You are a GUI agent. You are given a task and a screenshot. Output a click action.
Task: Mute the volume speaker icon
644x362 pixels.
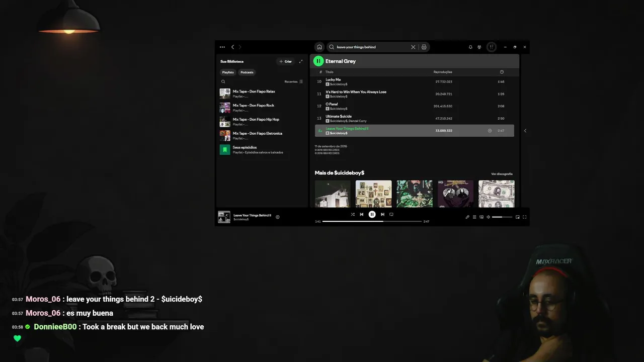pos(488,217)
